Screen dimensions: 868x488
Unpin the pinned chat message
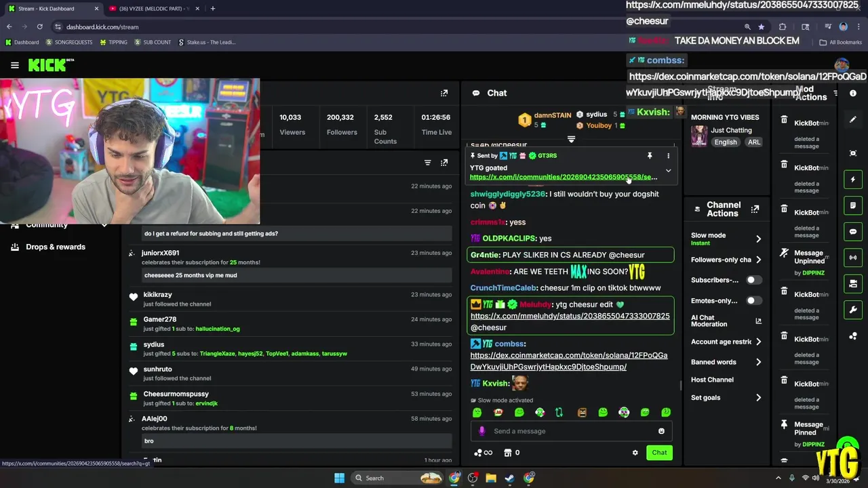pos(650,156)
